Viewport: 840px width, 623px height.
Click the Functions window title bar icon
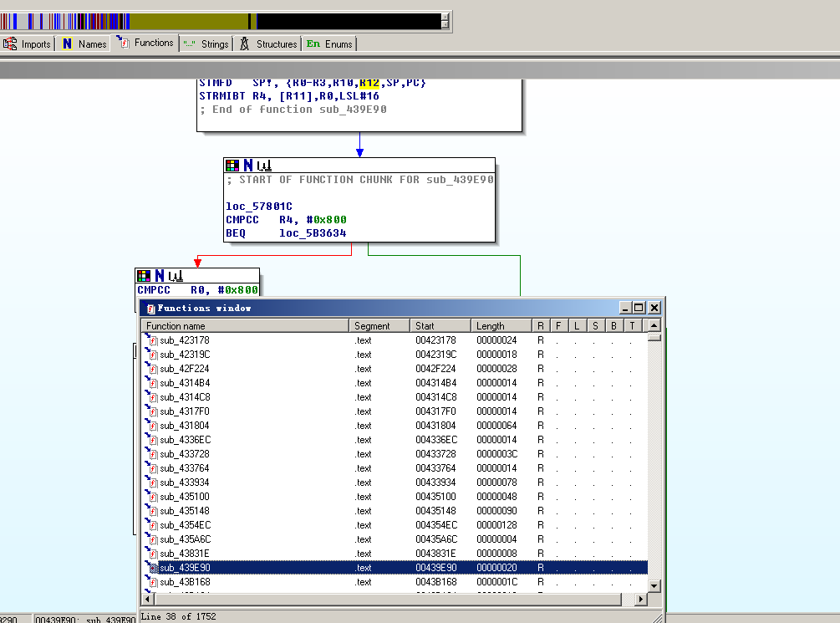[151, 308]
